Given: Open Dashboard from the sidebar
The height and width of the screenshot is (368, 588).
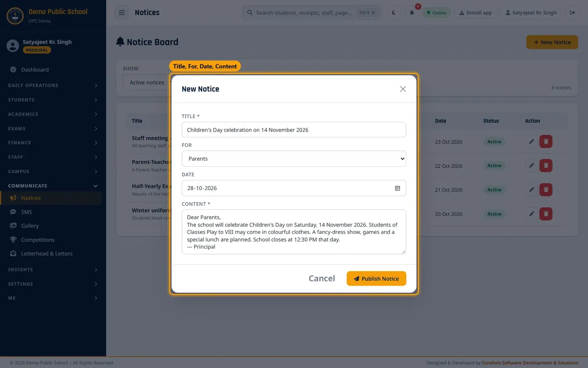Looking at the screenshot, I should [x=51, y=70].
